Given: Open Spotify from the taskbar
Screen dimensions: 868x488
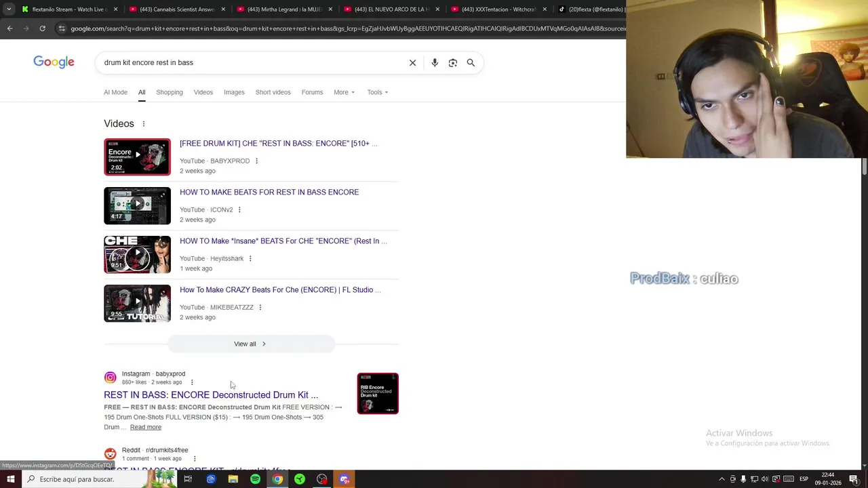Looking at the screenshot, I should point(255,479).
